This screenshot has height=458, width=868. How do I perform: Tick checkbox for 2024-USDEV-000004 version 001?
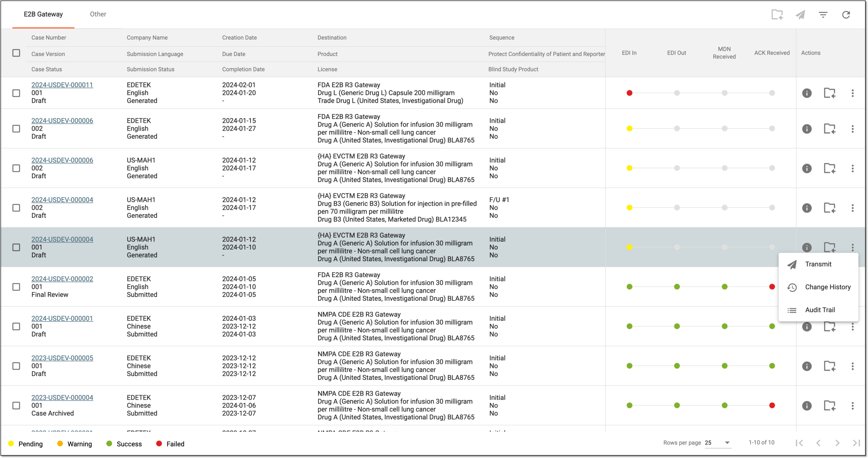click(16, 247)
